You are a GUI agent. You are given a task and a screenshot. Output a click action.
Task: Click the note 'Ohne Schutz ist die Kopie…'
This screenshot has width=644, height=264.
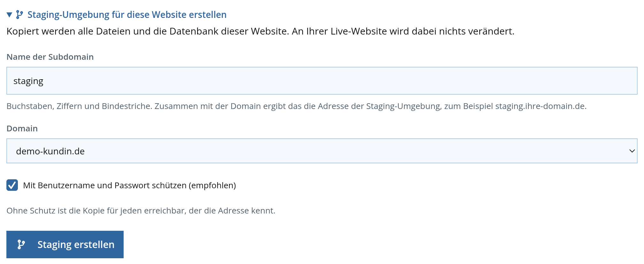[141, 211]
